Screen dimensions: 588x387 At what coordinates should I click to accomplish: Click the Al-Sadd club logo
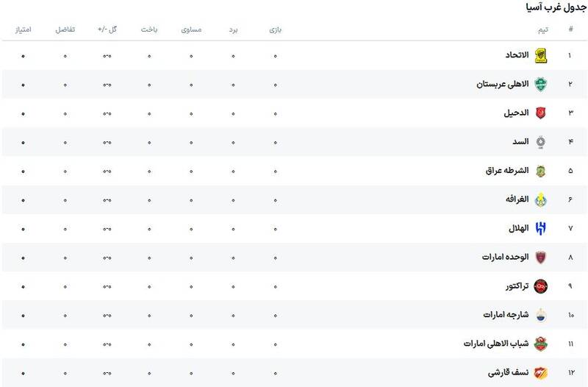click(x=540, y=141)
